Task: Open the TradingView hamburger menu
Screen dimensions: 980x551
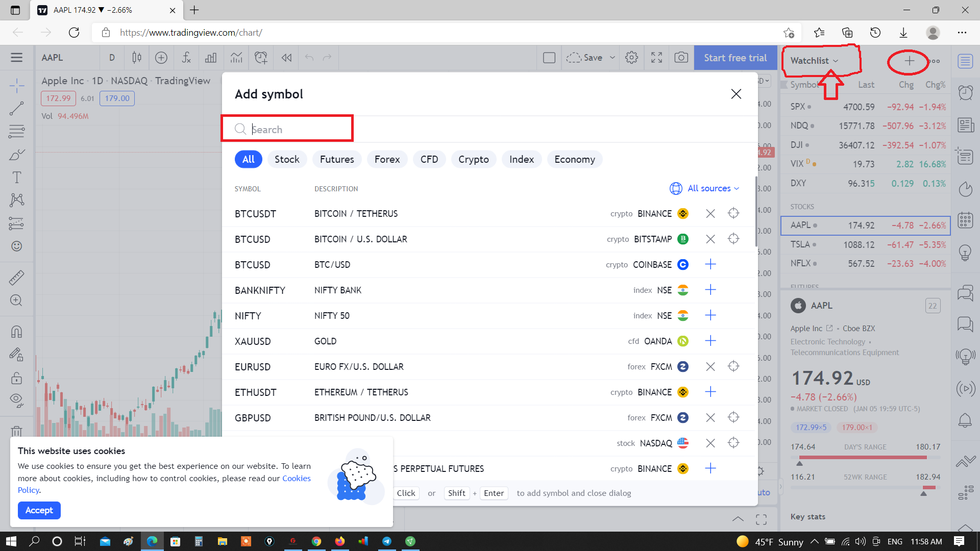Action: click(x=16, y=58)
